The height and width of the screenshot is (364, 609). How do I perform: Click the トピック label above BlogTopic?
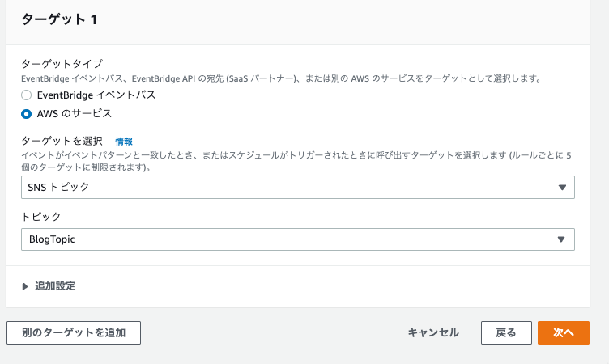pos(41,217)
